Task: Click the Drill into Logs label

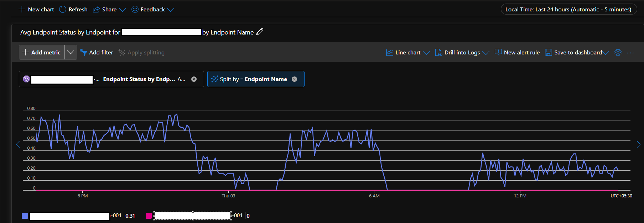Action: pyautogui.click(x=462, y=53)
